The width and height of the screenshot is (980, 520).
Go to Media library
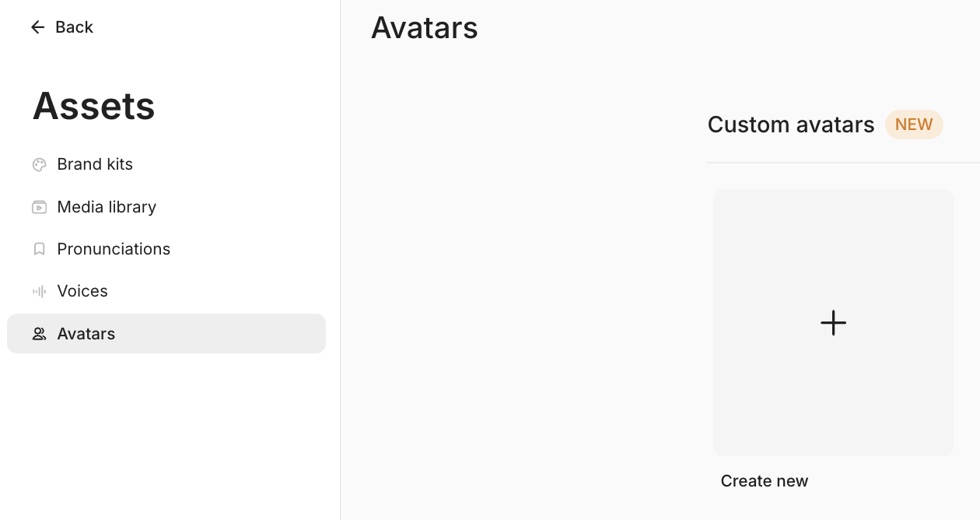click(107, 207)
